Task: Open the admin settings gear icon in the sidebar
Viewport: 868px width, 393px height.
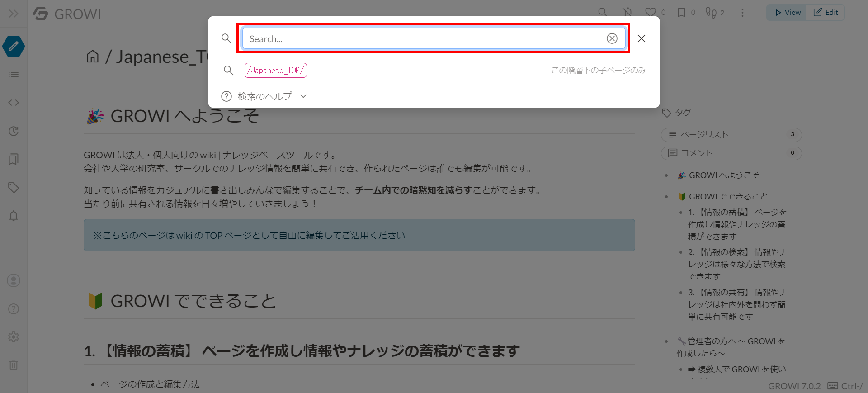Action: point(14,337)
